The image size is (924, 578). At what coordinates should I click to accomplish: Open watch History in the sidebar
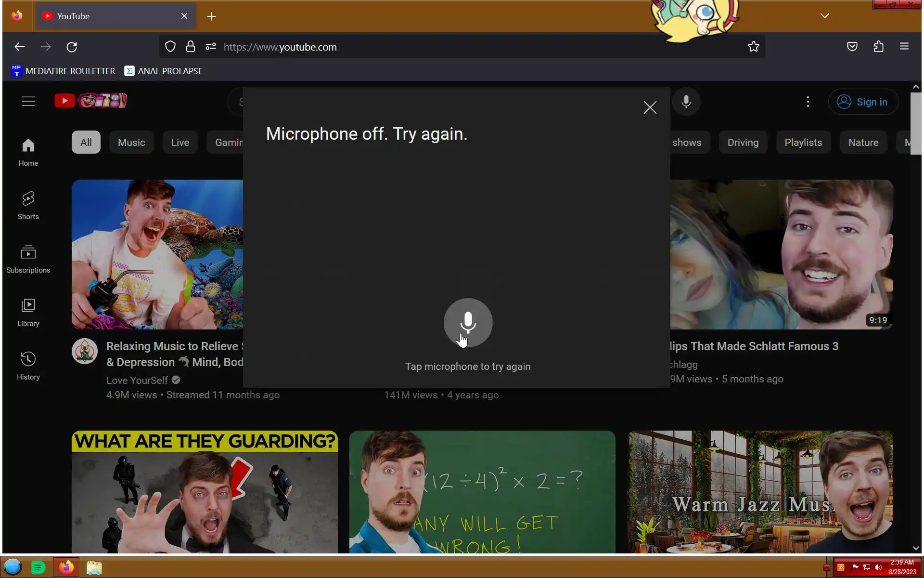[x=28, y=366]
